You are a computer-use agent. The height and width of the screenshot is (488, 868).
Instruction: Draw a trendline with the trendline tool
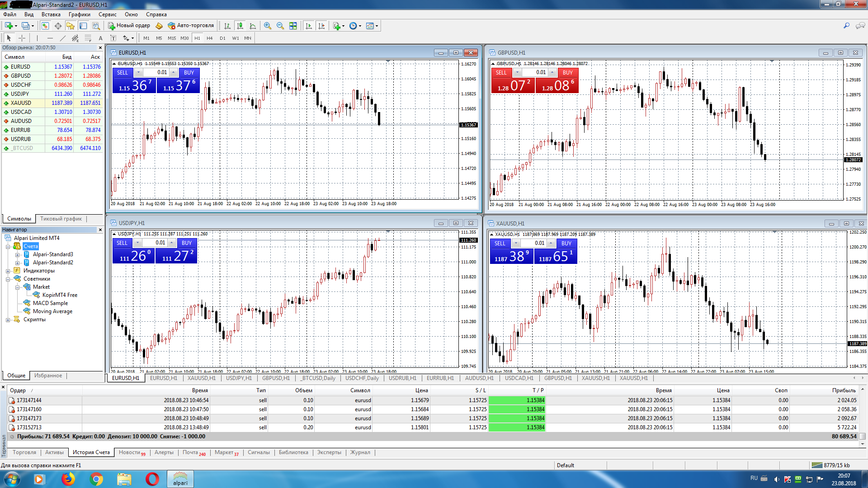[x=63, y=38]
